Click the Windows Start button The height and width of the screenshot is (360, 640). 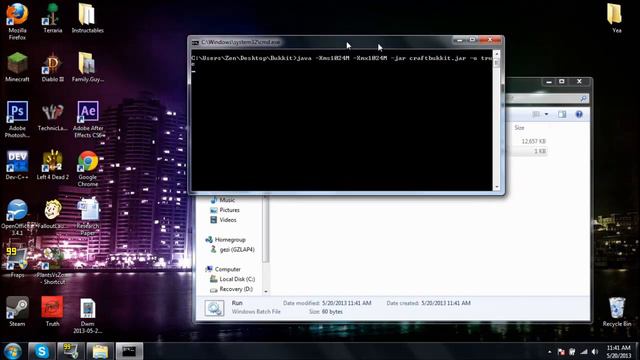point(13,351)
